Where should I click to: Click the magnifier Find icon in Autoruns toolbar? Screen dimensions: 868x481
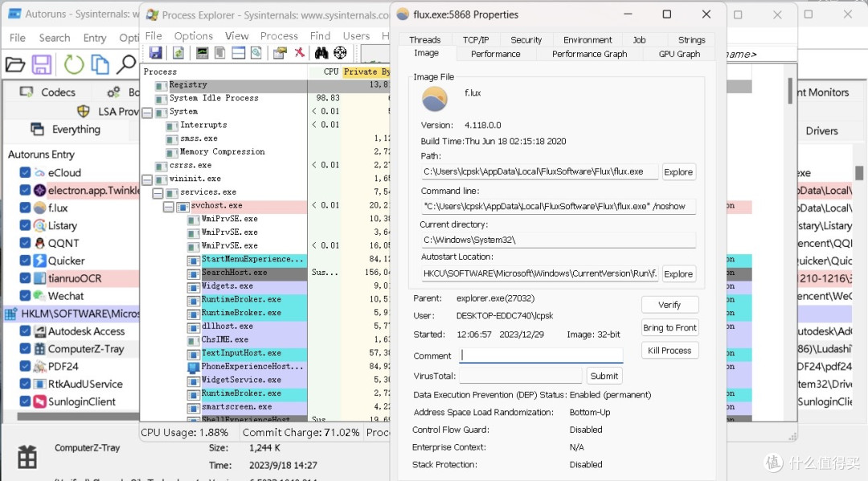click(x=126, y=65)
